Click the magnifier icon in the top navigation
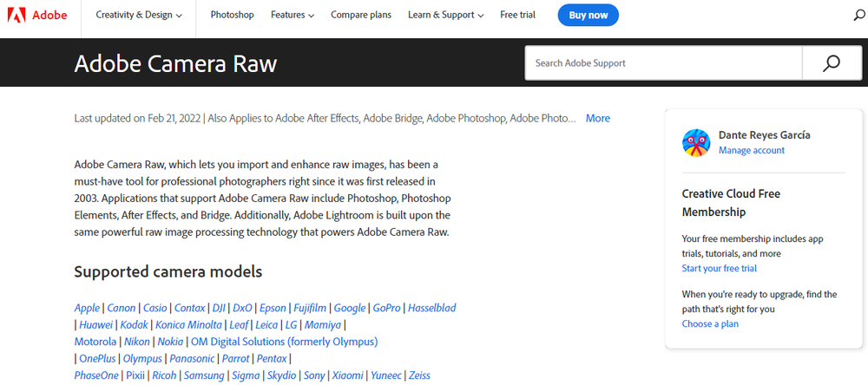868x385 pixels. coord(859,16)
